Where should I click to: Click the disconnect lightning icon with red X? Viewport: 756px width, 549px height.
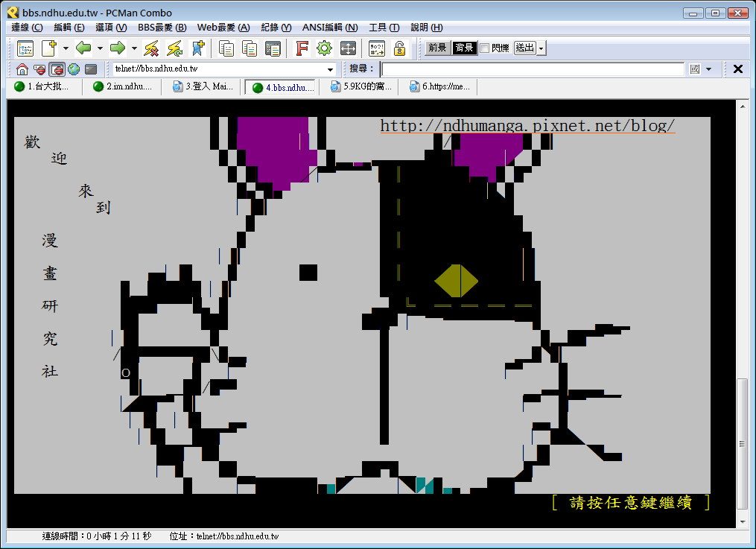151,48
